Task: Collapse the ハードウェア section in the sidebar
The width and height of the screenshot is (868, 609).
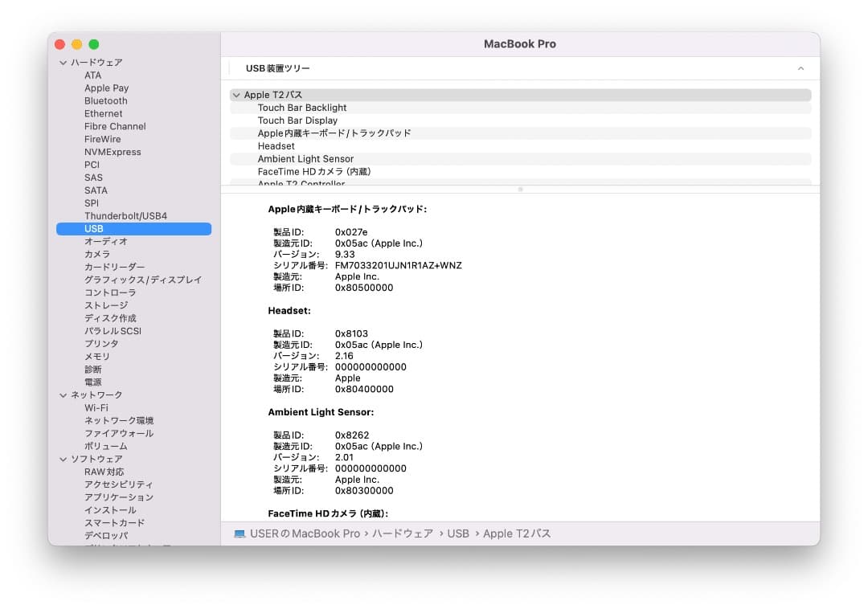Action: click(x=62, y=62)
